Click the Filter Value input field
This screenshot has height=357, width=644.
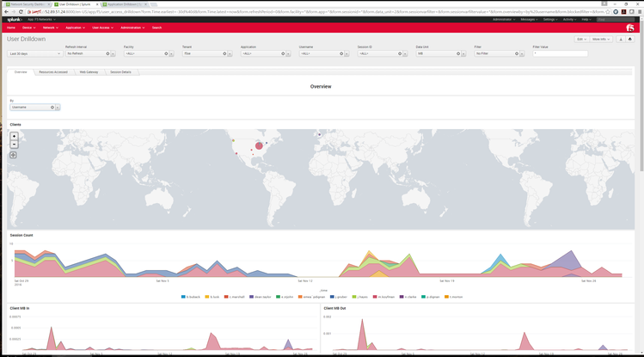point(561,54)
